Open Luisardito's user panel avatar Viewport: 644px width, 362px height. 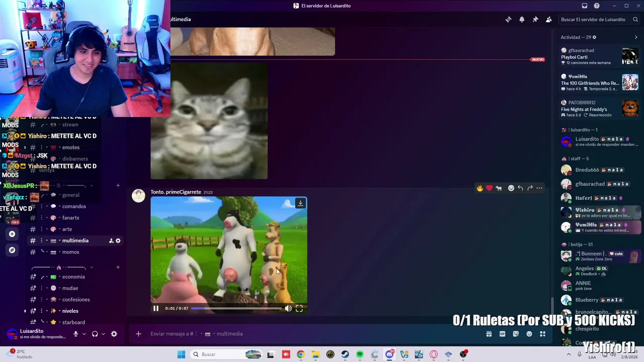[12, 334]
